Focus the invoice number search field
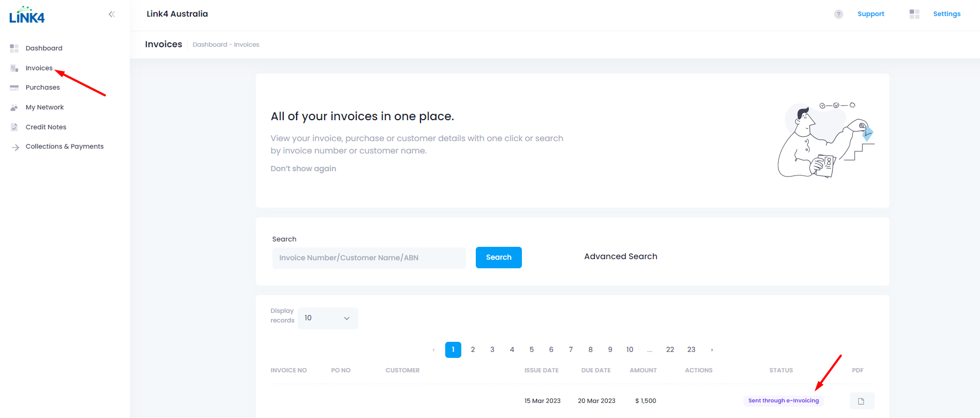This screenshot has width=980, height=418. coord(369,258)
